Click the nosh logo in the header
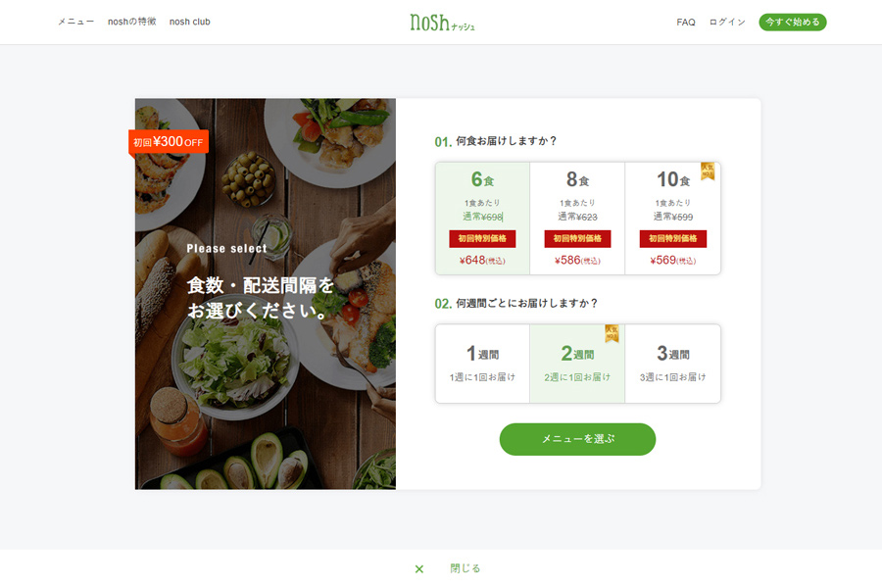The image size is (882, 588). point(442,23)
